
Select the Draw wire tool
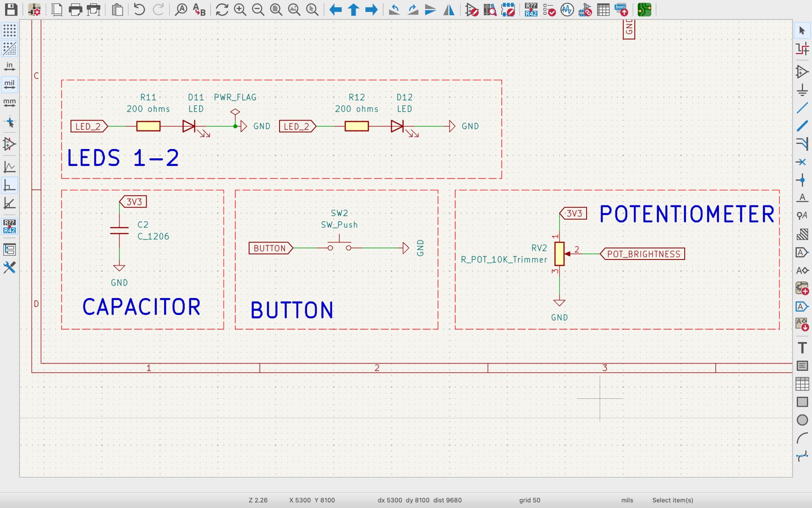pos(802,108)
